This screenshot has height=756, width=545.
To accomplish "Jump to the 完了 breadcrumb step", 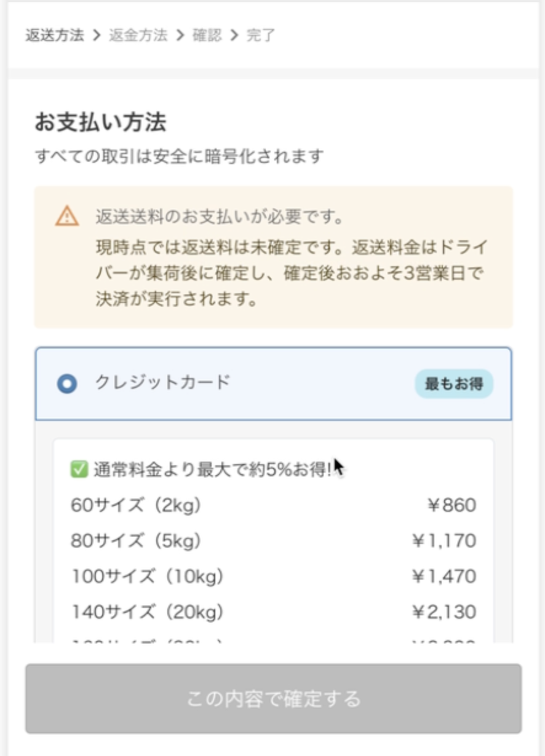I will [261, 36].
